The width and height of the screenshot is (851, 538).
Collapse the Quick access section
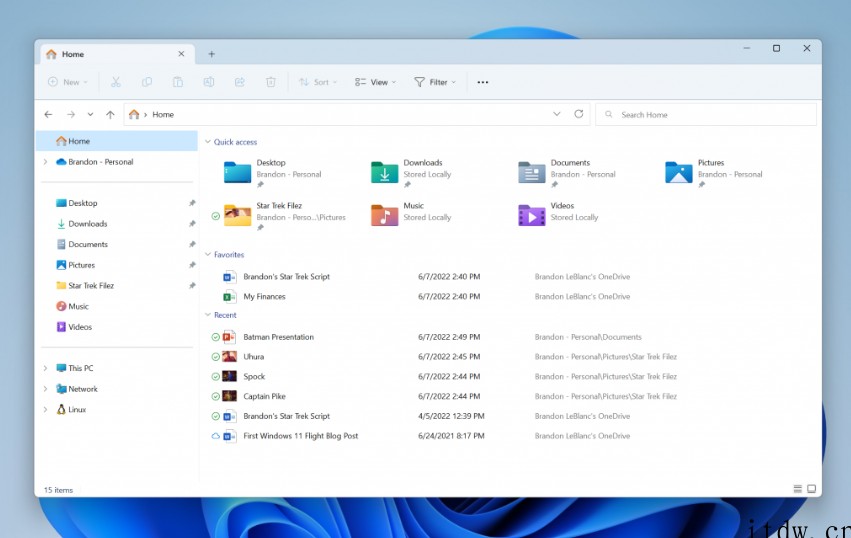[x=207, y=142]
